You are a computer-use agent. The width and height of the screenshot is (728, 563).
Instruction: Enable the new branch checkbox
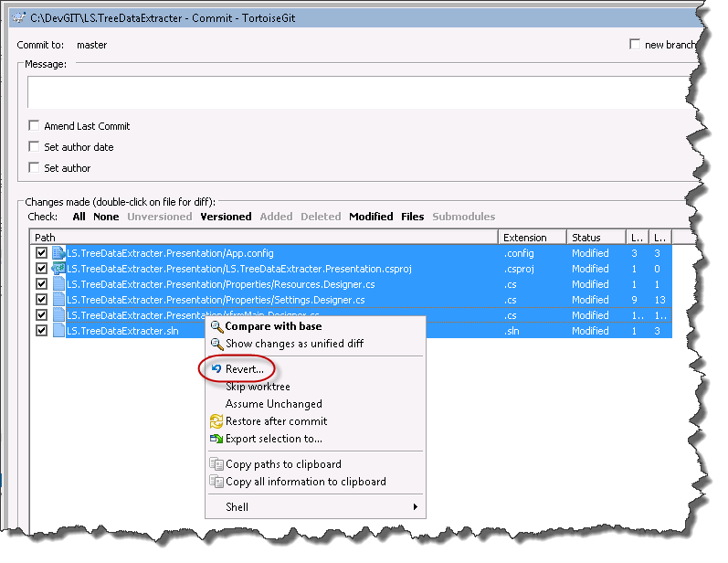coord(635,44)
